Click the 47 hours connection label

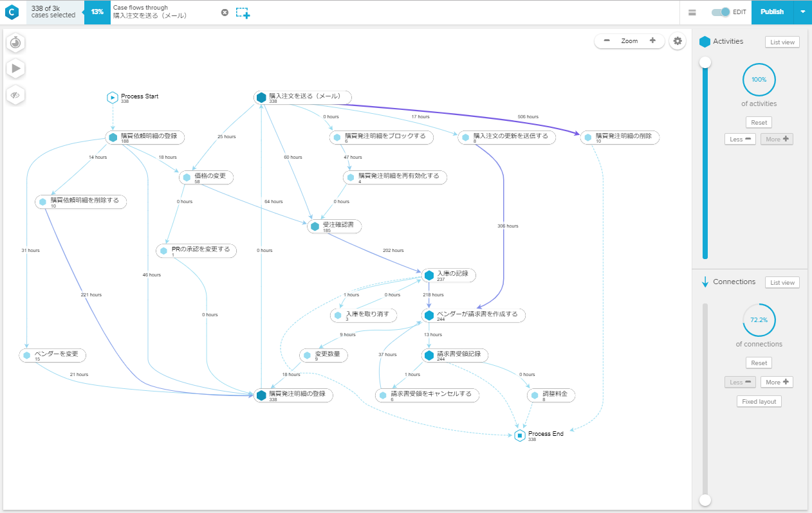click(x=352, y=157)
